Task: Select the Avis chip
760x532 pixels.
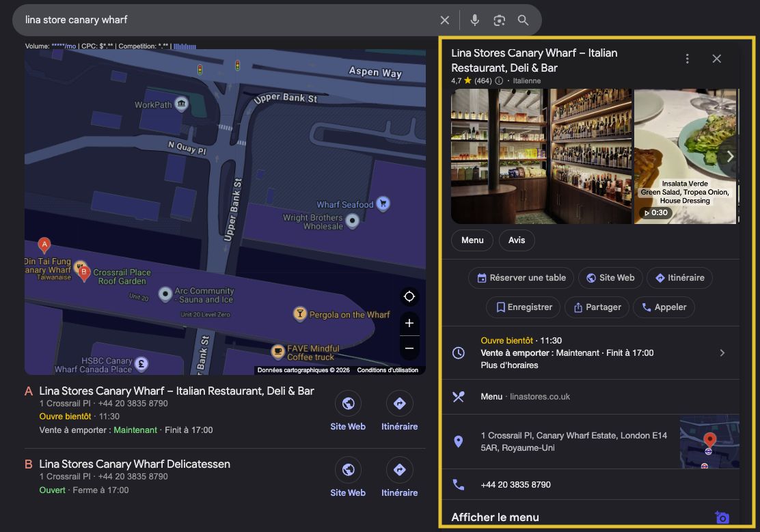Action: [517, 240]
